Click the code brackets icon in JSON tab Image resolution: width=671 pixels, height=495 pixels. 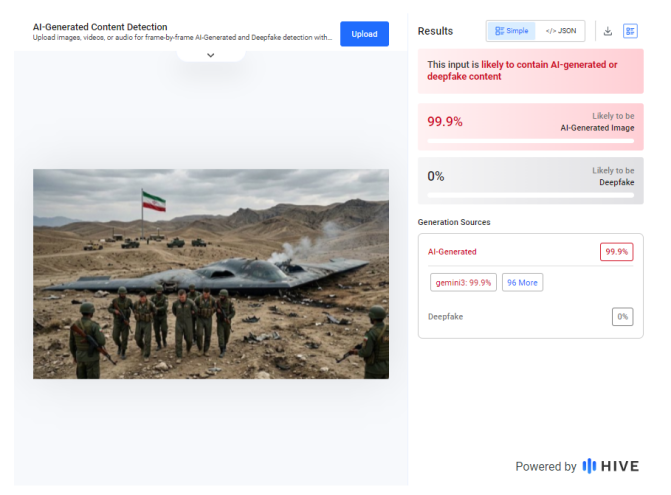550,31
